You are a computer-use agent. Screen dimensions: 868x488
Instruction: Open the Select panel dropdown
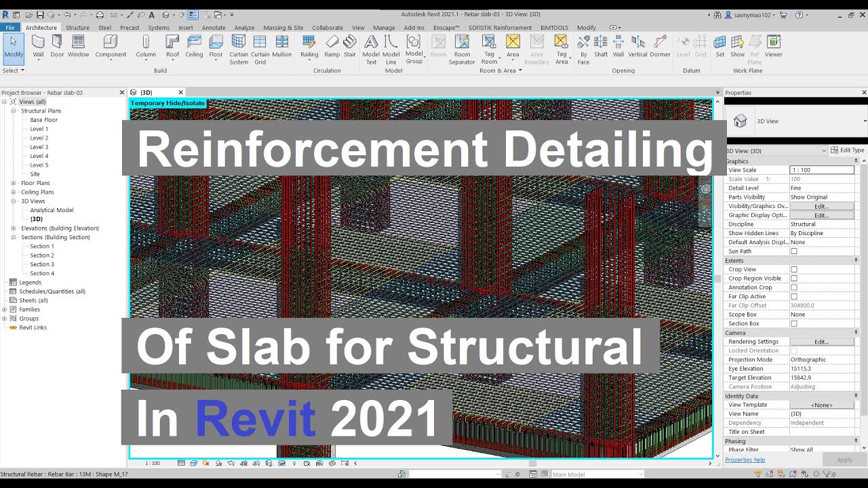point(14,70)
